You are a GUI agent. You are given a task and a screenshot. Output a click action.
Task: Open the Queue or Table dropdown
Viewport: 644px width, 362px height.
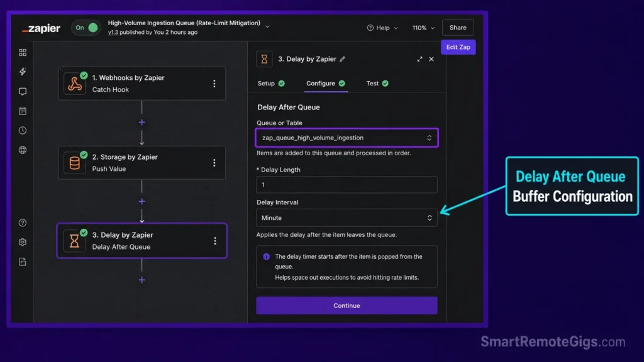347,138
